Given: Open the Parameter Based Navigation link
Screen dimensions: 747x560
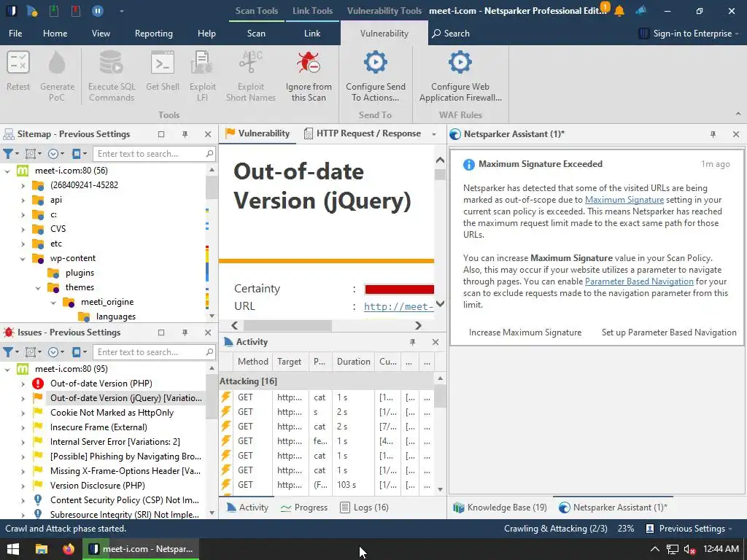Looking at the screenshot, I should click(639, 281).
